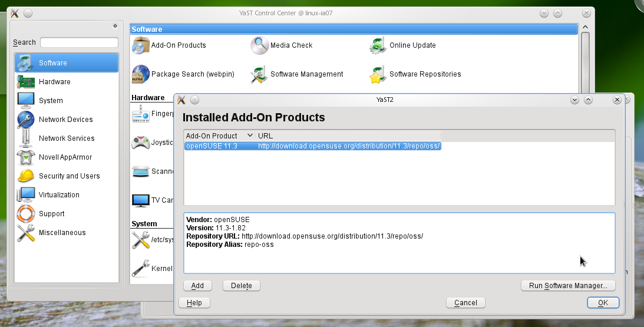
Task: Click YaST2 dialog window menu X icon
Action: click(x=181, y=100)
